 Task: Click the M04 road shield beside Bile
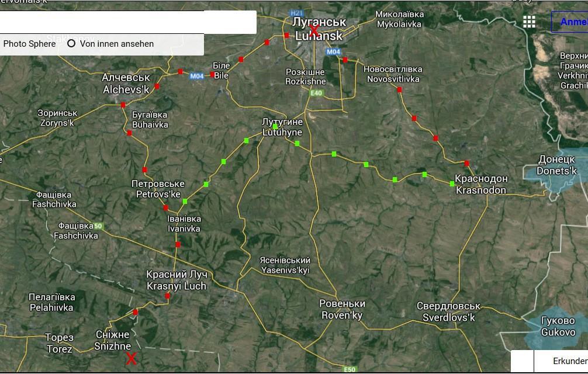click(197, 76)
